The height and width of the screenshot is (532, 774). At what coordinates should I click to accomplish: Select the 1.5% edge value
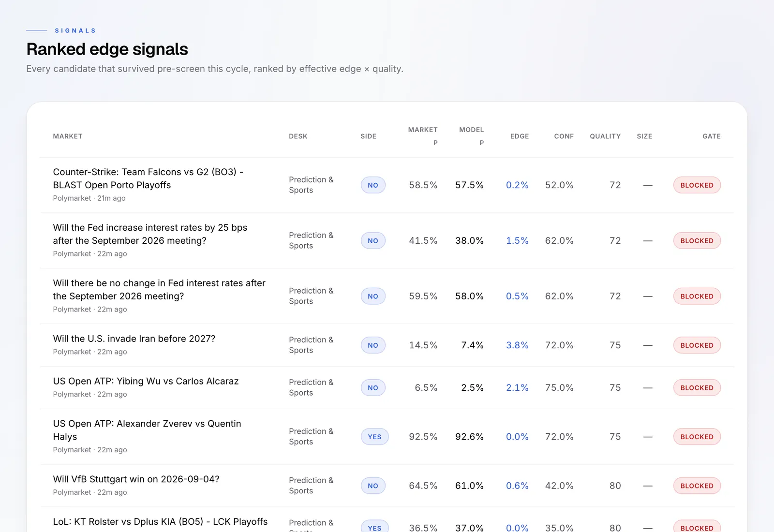pos(517,241)
